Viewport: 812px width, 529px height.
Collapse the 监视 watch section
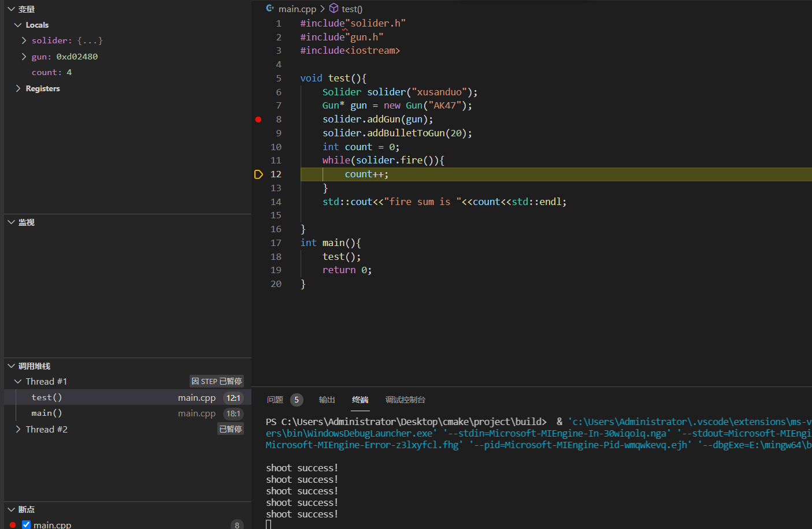(x=11, y=222)
